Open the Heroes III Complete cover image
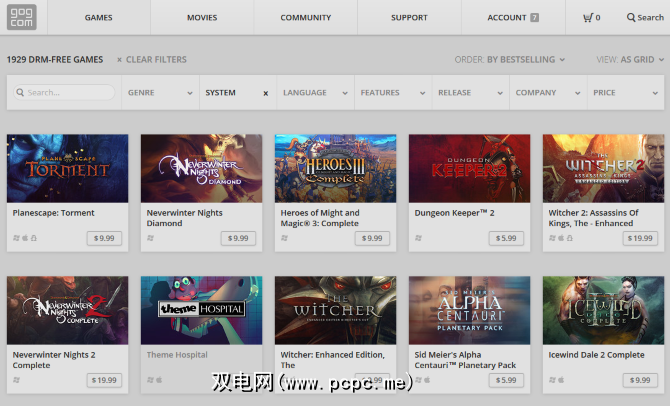Image resolution: width=670 pixels, height=406 pixels. pyautogui.click(x=335, y=168)
